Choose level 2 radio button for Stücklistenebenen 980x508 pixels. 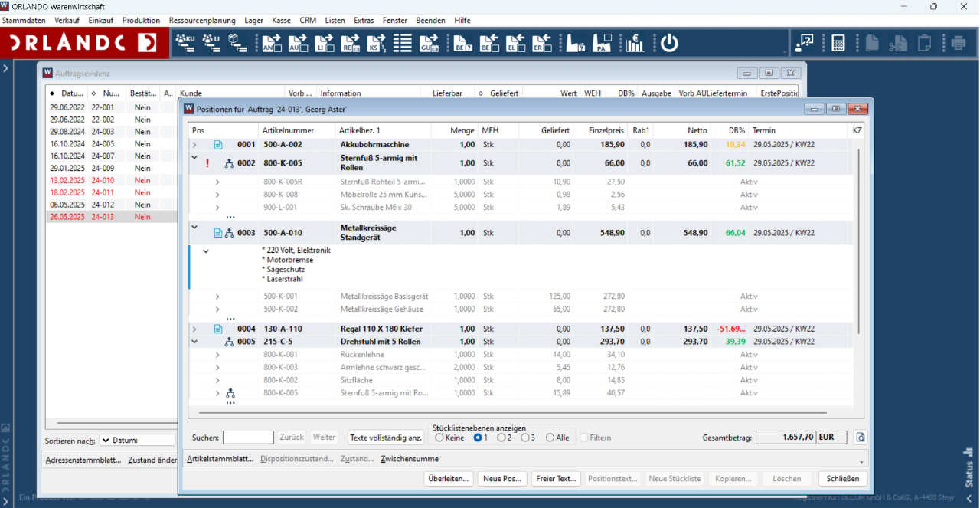(x=501, y=438)
